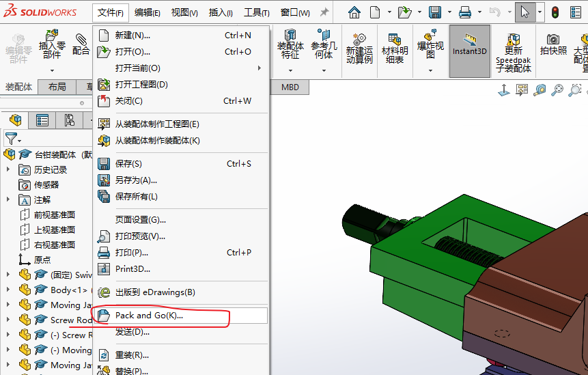Click the tree filter funnel icon
The width and height of the screenshot is (588, 375).
point(11,139)
